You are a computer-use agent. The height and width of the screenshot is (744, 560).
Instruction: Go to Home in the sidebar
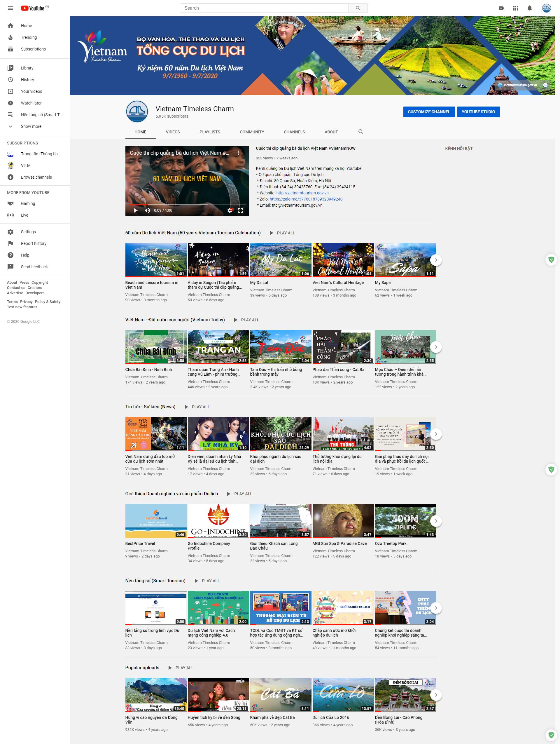tap(35, 26)
